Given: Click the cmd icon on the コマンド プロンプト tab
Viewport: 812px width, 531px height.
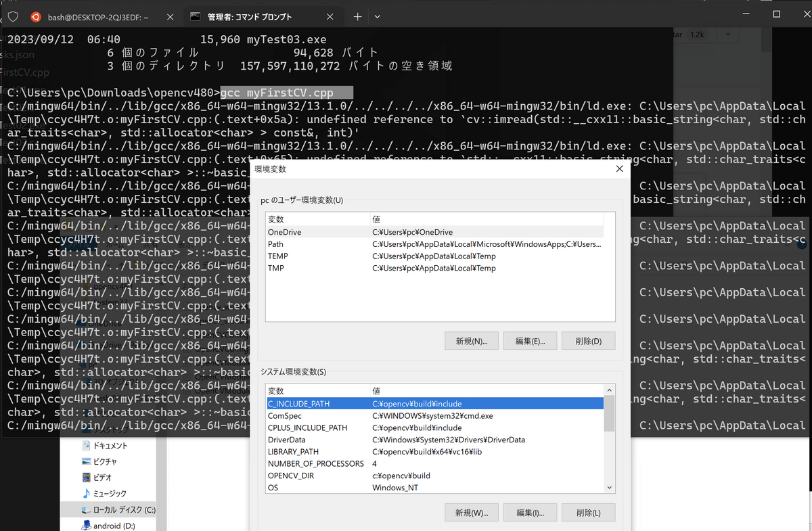Looking at the screenshot, I should point(195,16).
